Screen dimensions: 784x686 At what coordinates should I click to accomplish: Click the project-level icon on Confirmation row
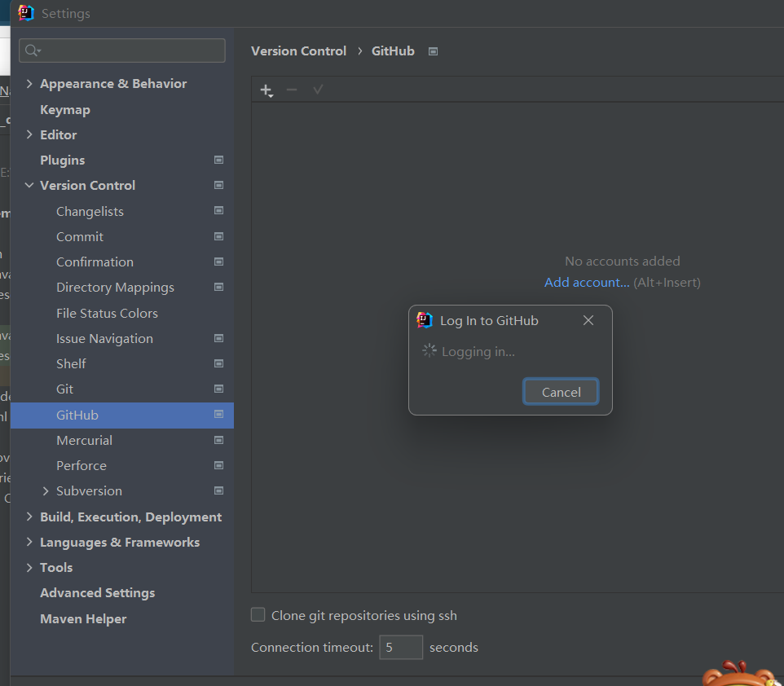click(x=218, y=262)
